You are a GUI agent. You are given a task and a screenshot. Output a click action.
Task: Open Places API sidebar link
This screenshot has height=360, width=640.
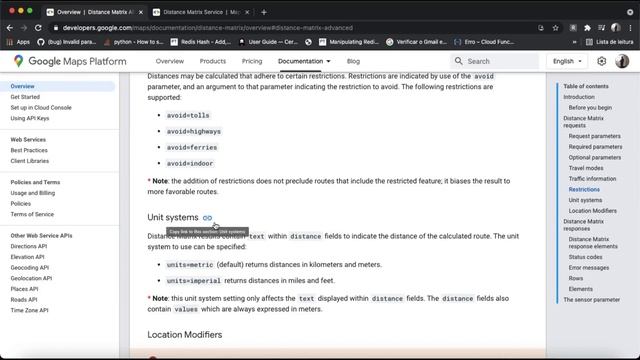pyautogui.click(x=24, y=289)
